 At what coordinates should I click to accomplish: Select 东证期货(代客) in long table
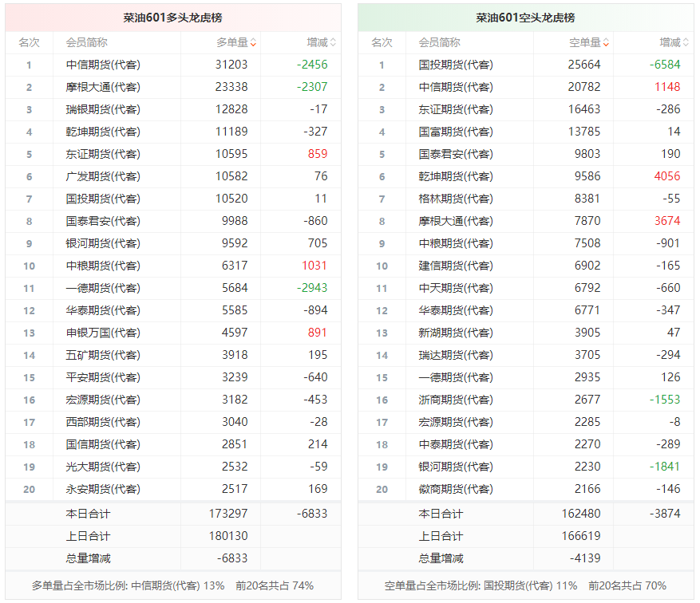(x=103, y=154)
